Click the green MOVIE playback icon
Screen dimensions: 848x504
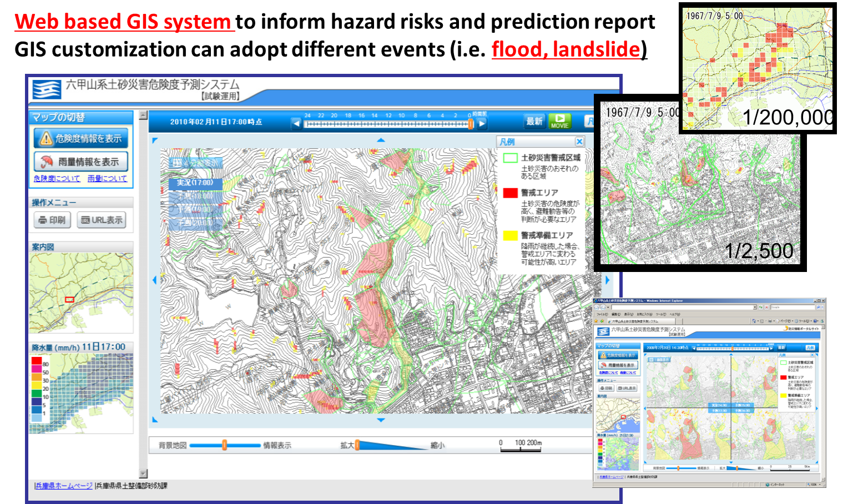[x=561, y=120]
